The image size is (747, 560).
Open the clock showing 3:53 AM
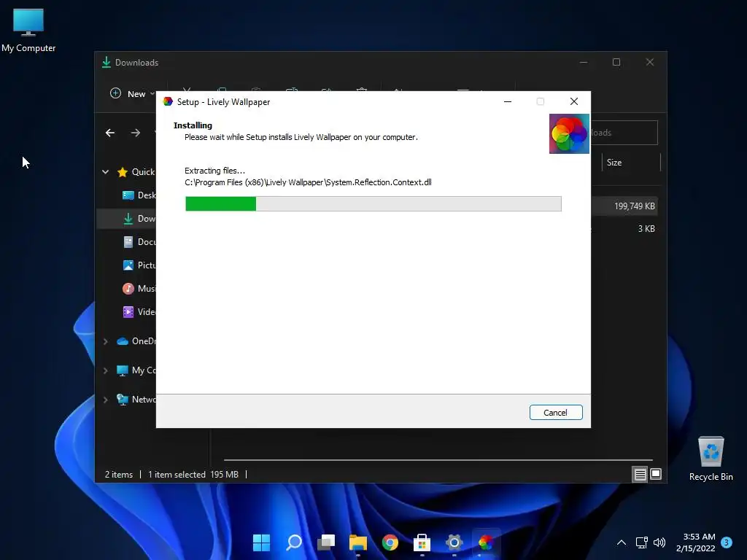click(696, 542)
